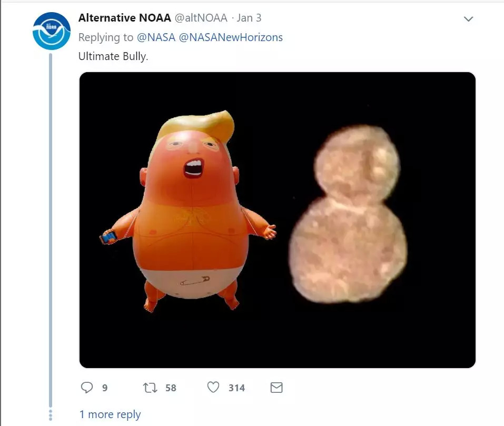
Task: Open the @NASA mention link
Action: point(156,37)
